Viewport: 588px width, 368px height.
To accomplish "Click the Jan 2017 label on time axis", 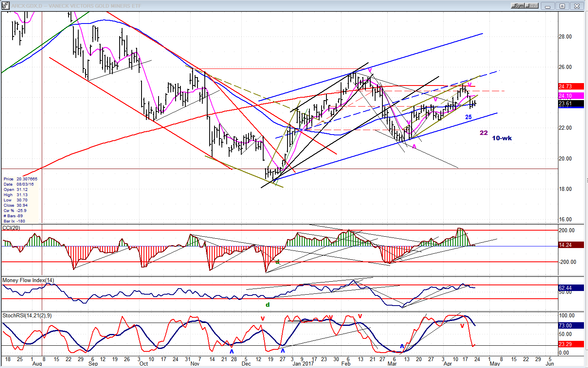I will 303,364.
